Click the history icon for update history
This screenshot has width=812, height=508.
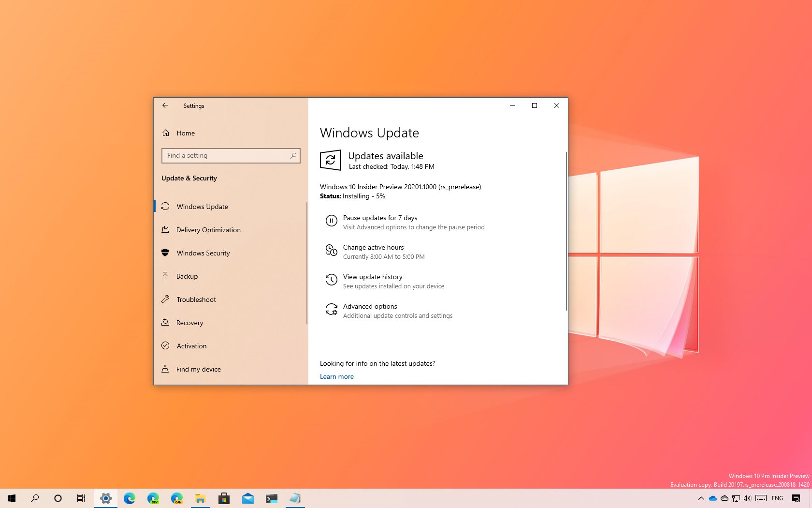(331, 280)
